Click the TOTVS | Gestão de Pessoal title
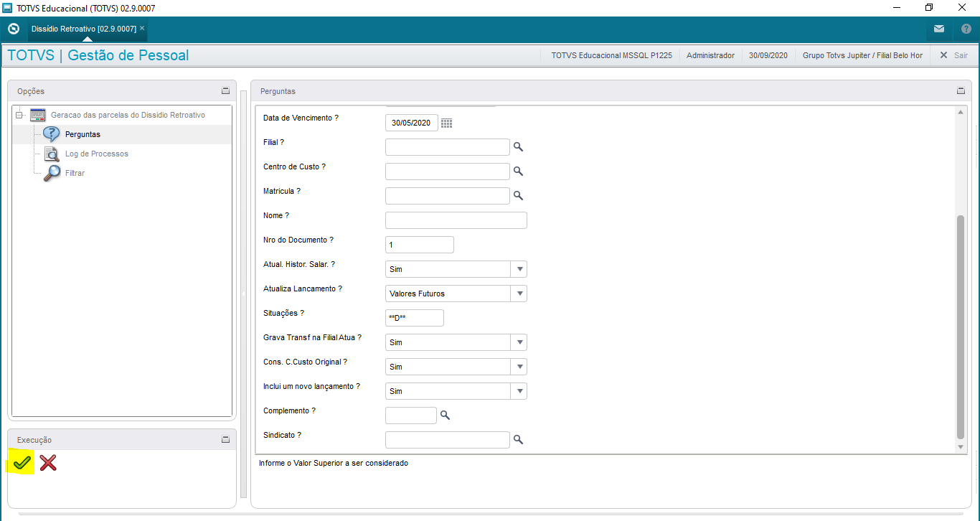Viewport: 980px width, 521px height. [x=98, y=55]
